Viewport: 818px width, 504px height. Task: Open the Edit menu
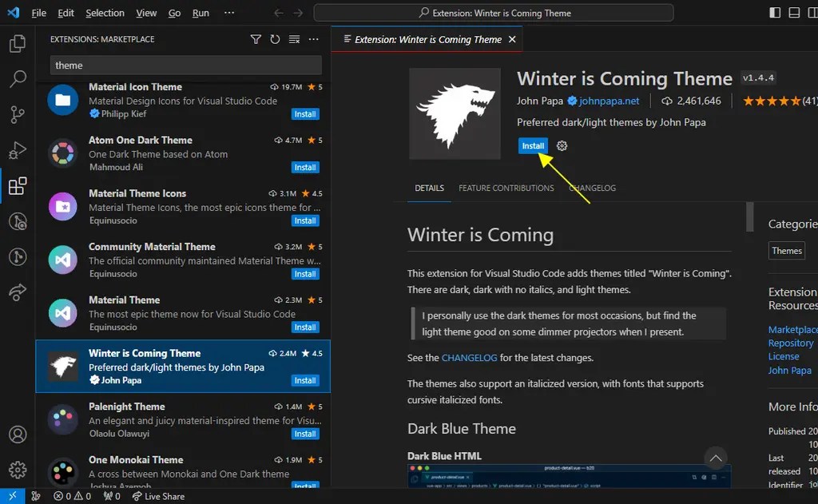tap(66, 13)
